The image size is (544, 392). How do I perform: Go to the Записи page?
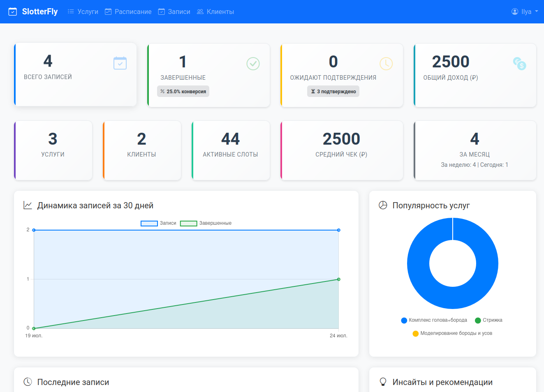[x=174, y=12]
